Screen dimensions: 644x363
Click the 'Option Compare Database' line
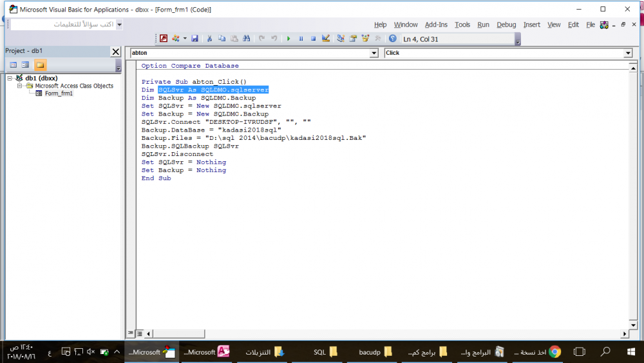190,66
